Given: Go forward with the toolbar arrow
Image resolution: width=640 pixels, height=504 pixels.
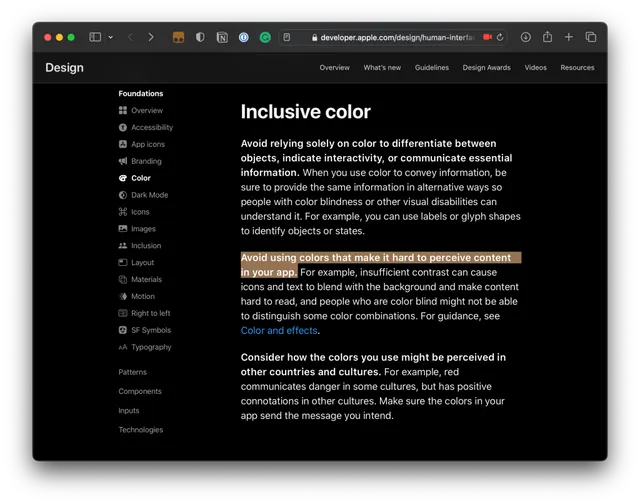Looking at the screenshot, I should tap(151, 37).
